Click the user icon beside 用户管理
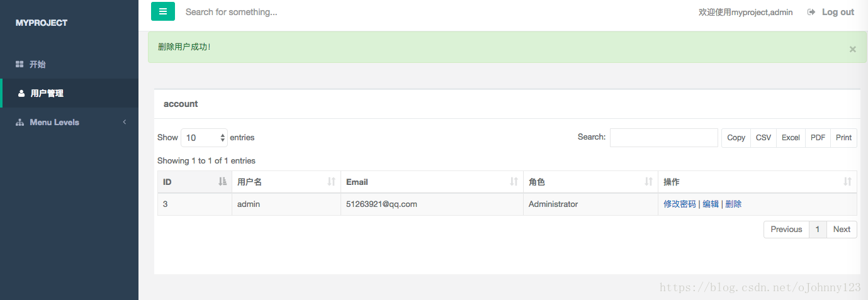 tap(21, 93)
